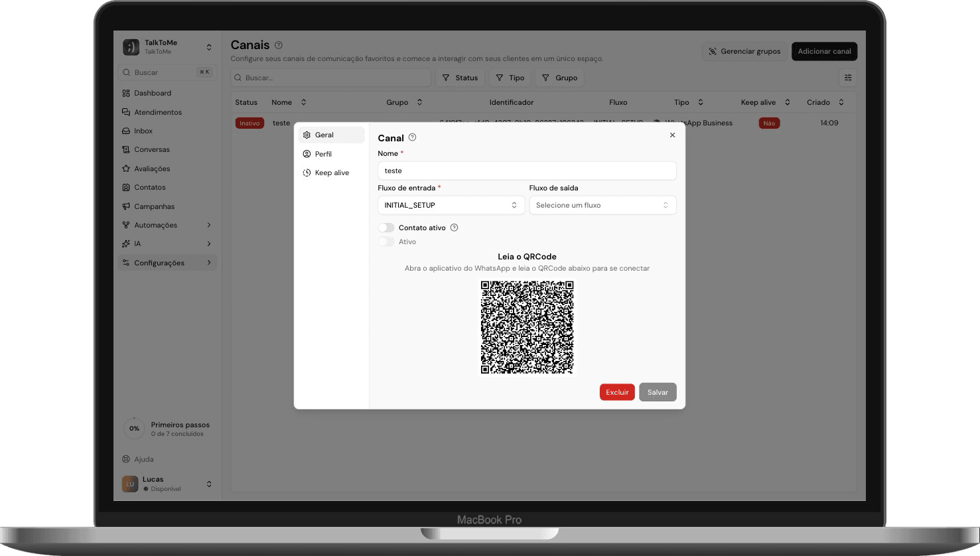The image size is (980, 556).
Task: Click the help icon next to Canais heading
Action: pyautogui.click(x=279, y=45)
